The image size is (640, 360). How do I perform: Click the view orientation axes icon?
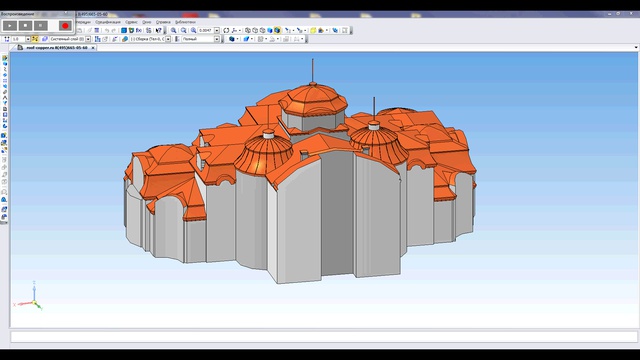pyautogui.click(x=234, y=30)
